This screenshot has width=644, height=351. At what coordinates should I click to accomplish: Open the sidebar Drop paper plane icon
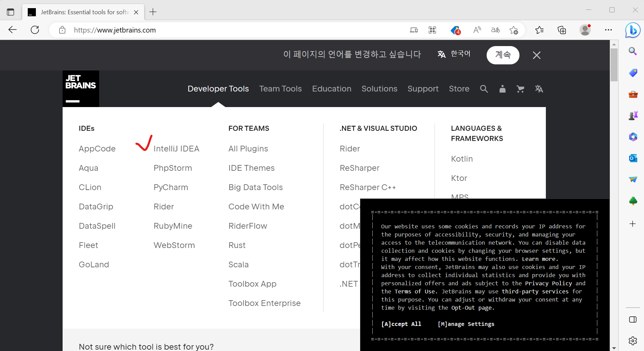(x=633, y=180)
